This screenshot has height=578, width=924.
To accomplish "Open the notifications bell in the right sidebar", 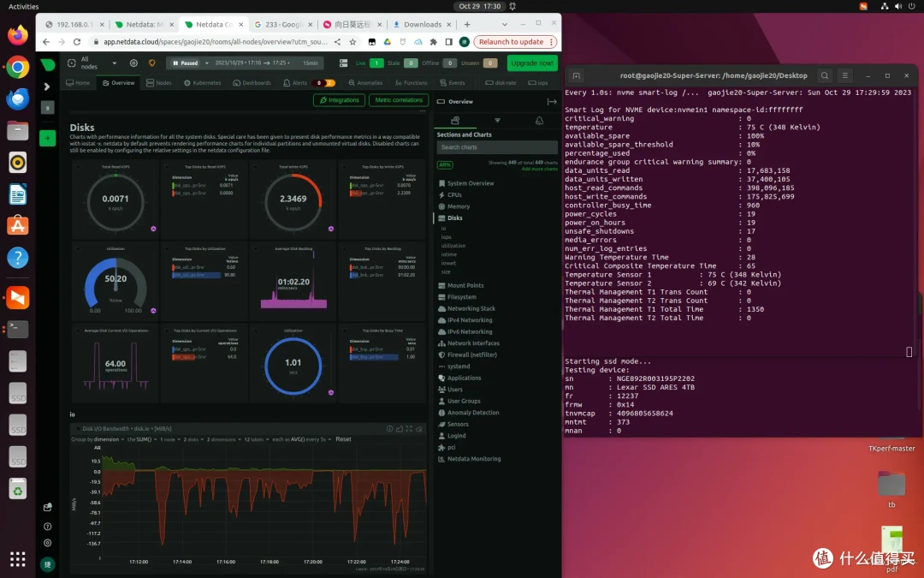I will click(x=539, y=121).
